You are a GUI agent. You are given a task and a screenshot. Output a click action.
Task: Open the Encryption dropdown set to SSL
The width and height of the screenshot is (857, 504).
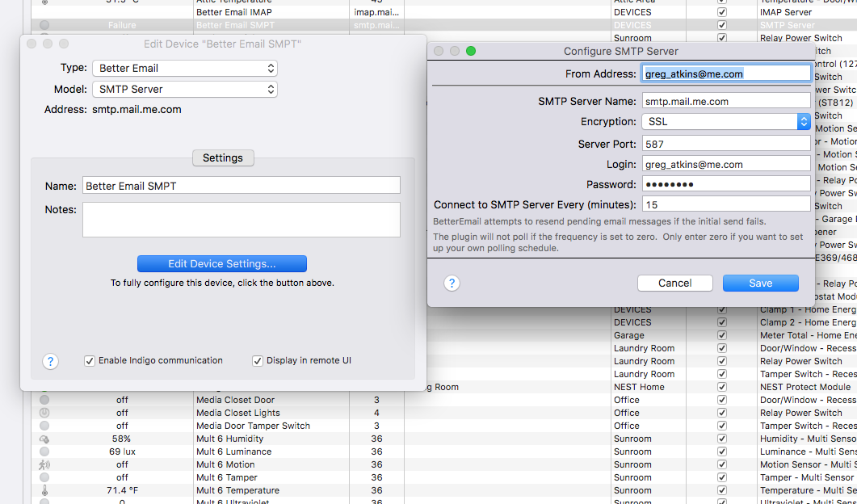point(726,122)
